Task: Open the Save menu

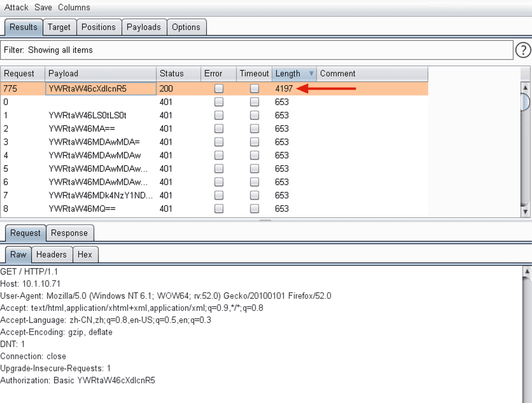Action: (x=43, y=8)
